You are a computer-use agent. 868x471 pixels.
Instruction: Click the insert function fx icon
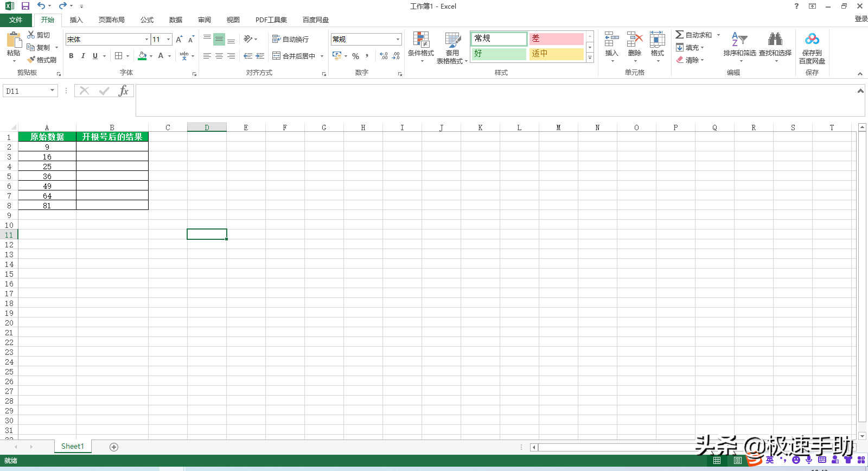(x=124, y=91)
